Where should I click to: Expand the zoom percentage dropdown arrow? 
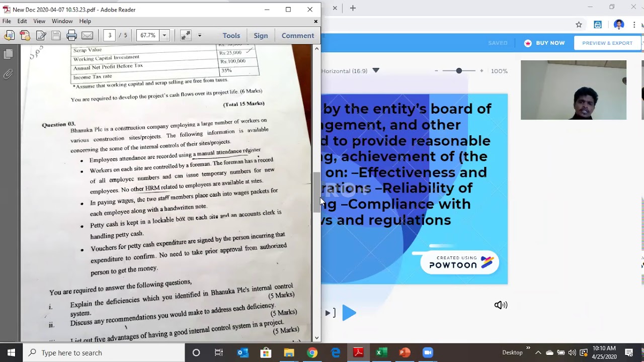click(164, 35)
